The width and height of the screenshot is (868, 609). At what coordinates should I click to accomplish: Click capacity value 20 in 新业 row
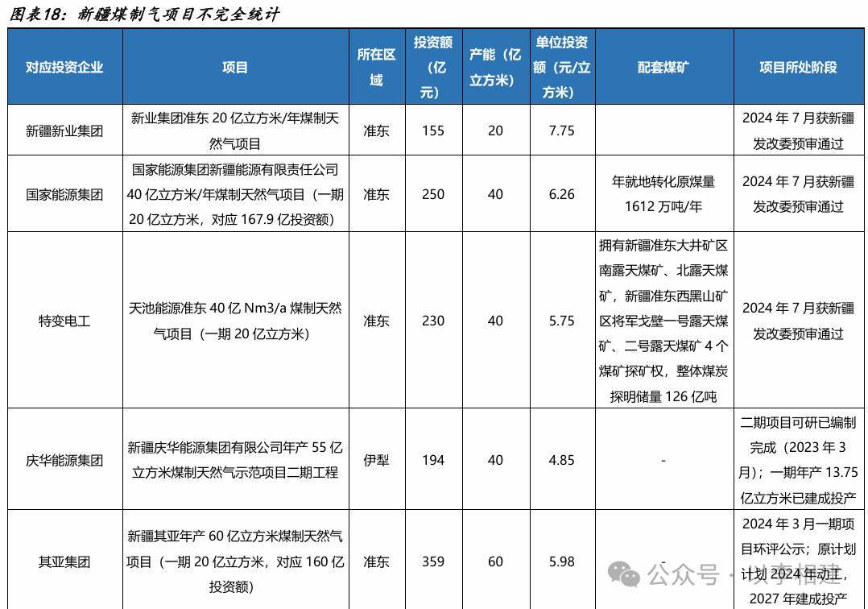point(495,130)
